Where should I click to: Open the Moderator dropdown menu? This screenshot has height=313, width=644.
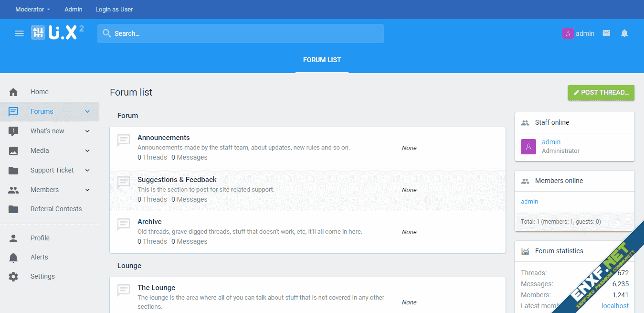pos(32,10)
